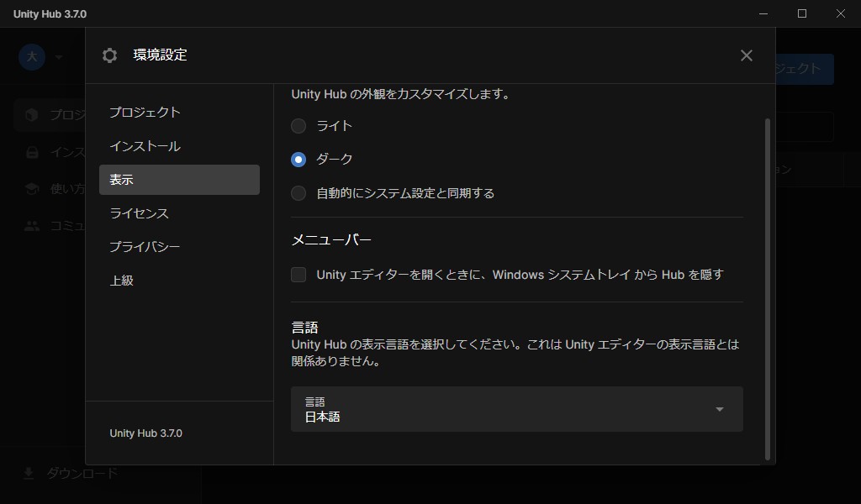Screen dimensions: 861x504
Task: Open the ライセンス settings section
Action: click(140, 213)
